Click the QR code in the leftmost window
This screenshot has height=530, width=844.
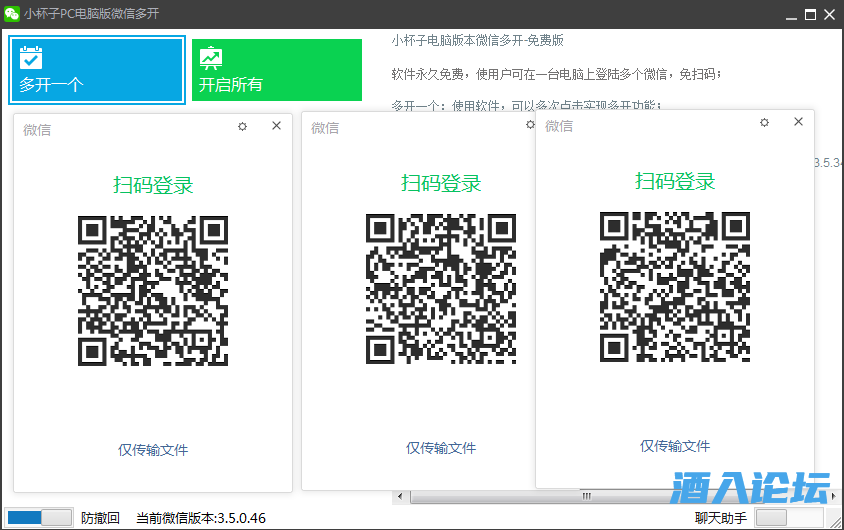coord(153,290)
